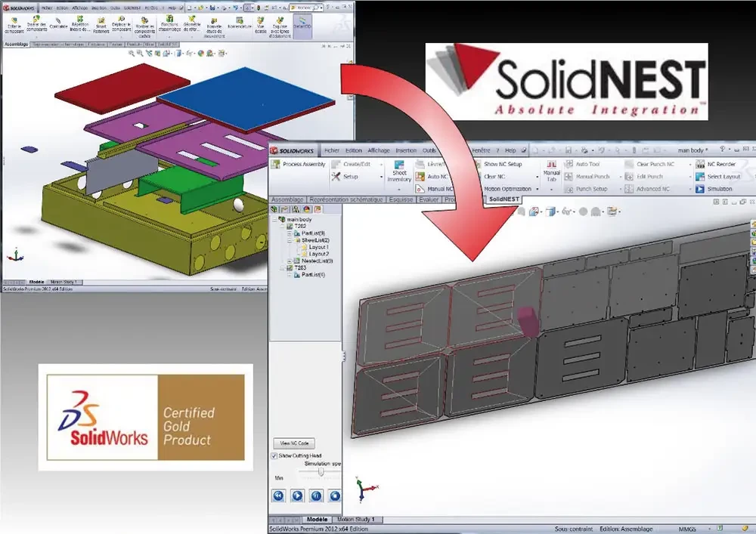Image resolution: width=756 pixels, height=534 pixels.
Task: Select main body tree node
Action: point(295,220)
